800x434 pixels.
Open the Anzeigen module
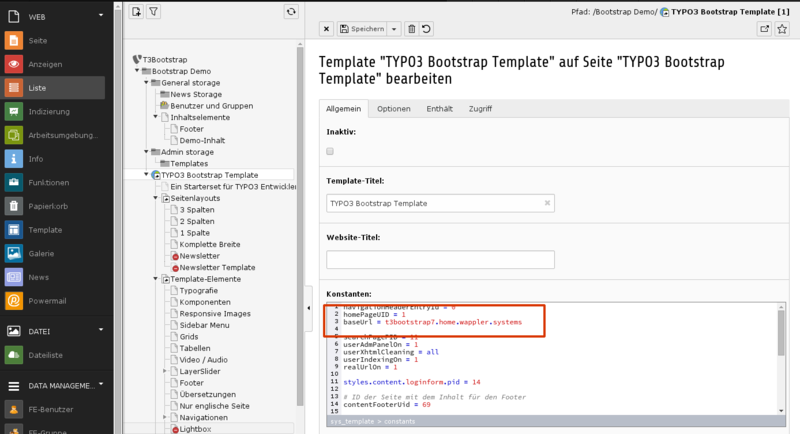(x=45, y=64)
